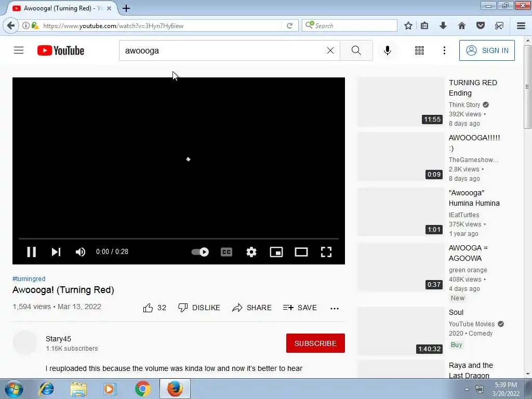Bookmark this page with the star

(x=408, y=25)
